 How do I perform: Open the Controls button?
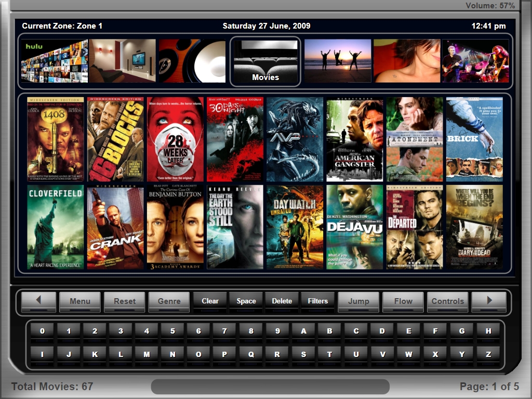447,302
